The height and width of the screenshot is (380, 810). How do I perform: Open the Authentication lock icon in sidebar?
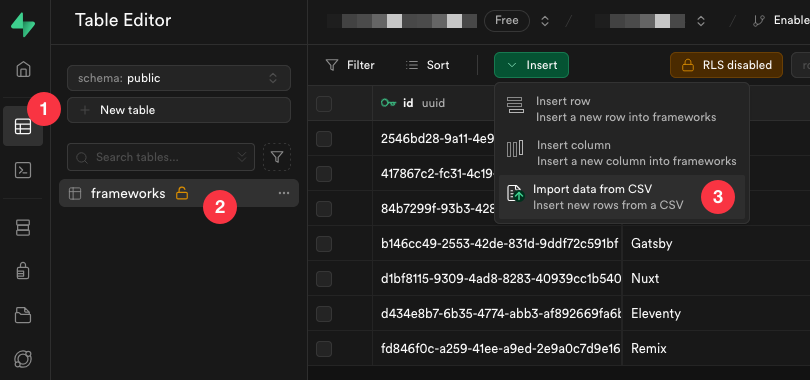(x=23, y=270)
